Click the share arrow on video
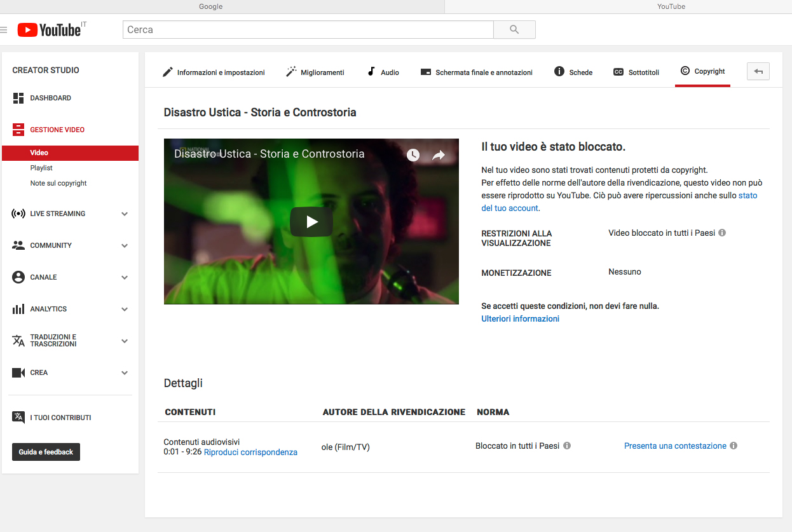 (439, 155)
